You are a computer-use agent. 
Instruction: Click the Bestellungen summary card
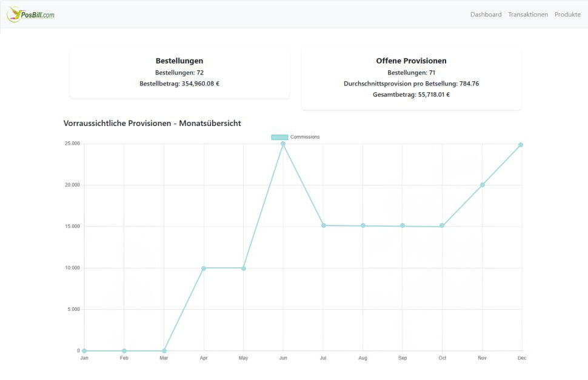click(x=179, y=73)
